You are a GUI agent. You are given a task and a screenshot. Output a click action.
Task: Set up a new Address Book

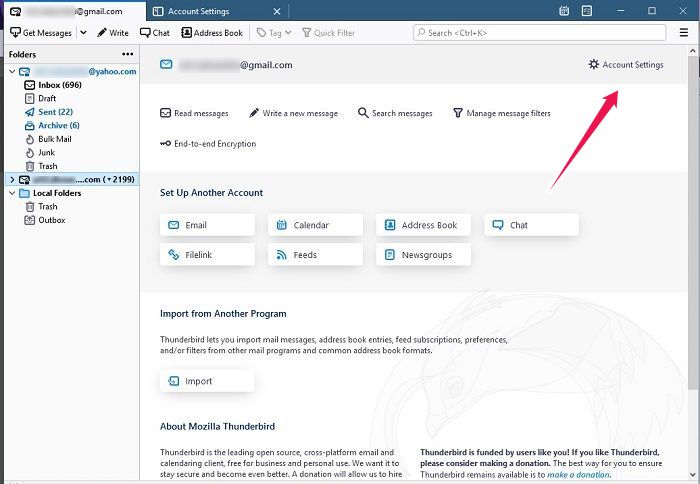[423, 225]
